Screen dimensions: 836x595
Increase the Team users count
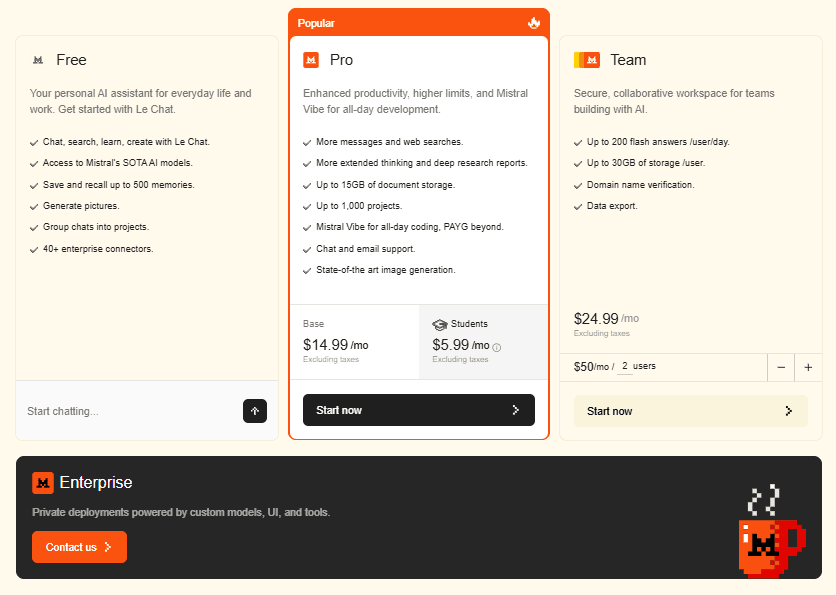pyautogui.click(x=809, y=367)
